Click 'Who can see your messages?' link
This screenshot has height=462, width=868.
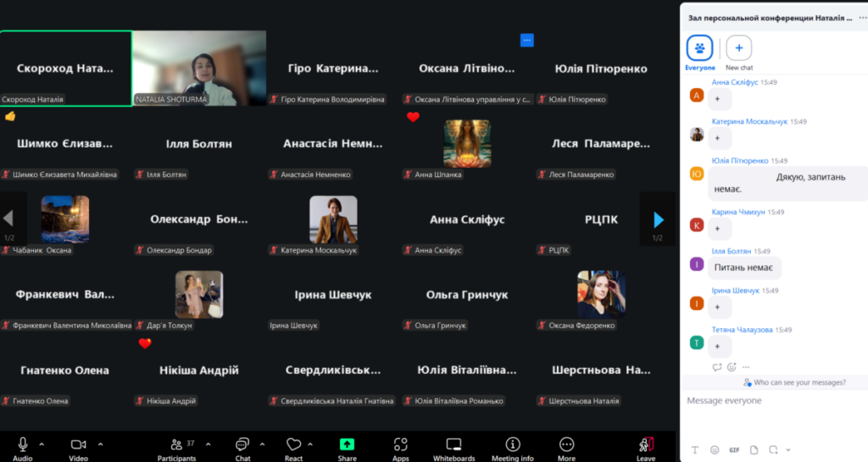[798, 382]
